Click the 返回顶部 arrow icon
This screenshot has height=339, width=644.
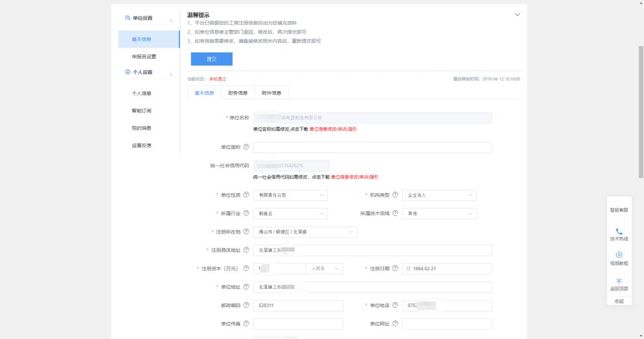coord(618,281)
